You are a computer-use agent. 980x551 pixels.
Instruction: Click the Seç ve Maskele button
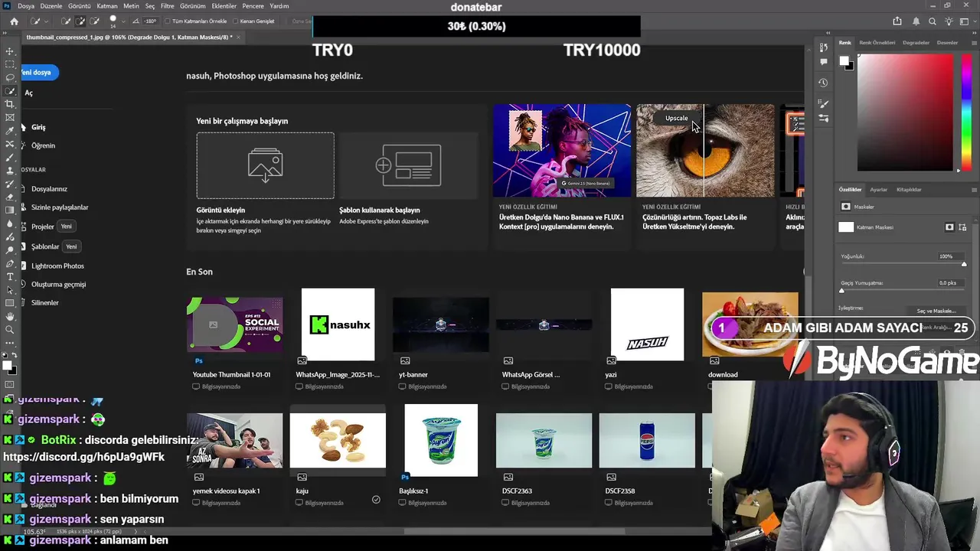pos(936,311)
